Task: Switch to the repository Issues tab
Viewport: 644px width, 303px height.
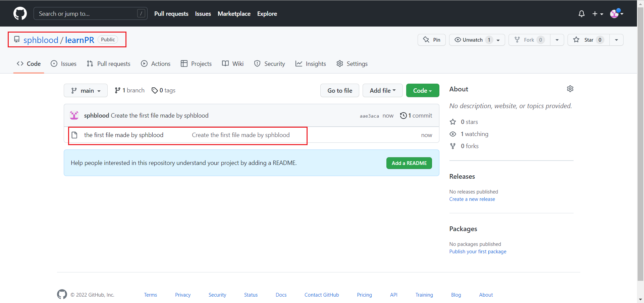Action: (63, 63)
